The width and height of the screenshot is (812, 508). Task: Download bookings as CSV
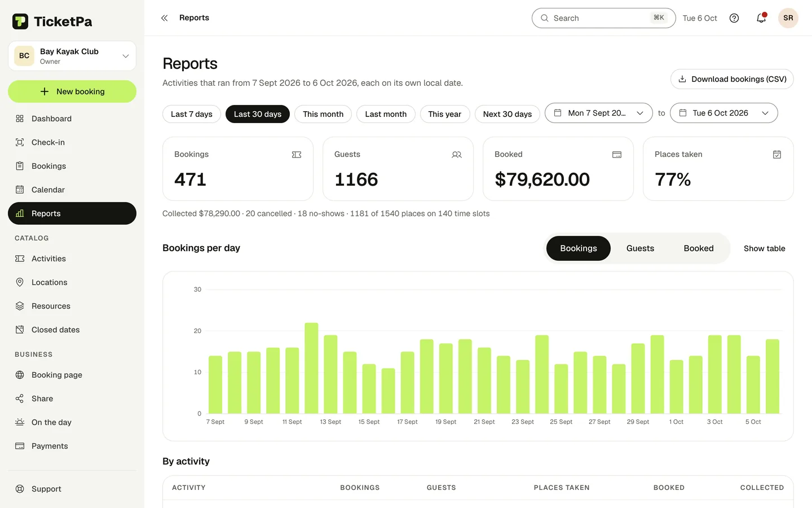click(732, 79)
